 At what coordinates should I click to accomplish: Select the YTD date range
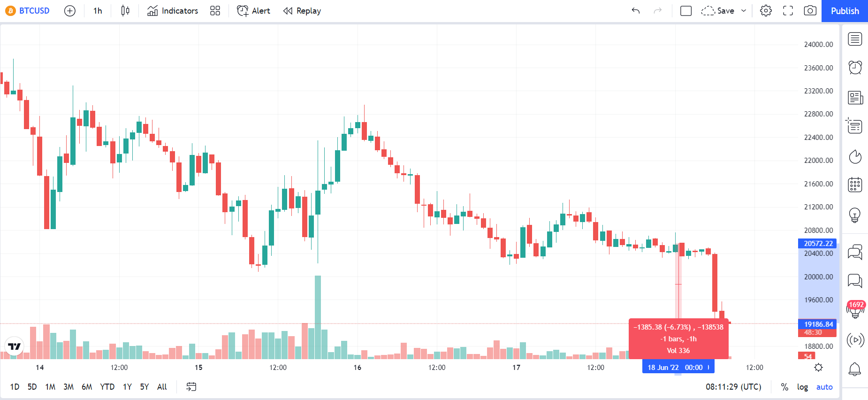pos(107,387)
